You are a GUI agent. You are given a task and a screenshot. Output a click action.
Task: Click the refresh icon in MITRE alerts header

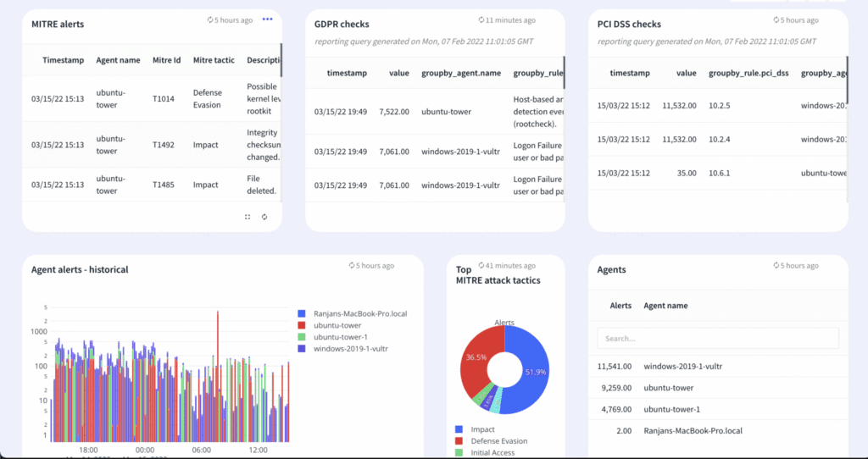click(210, 19)
